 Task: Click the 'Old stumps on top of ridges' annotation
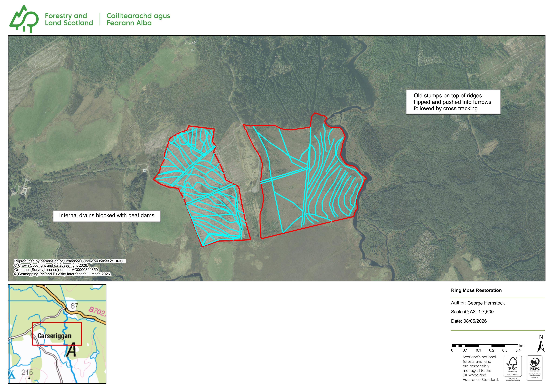click(x=453, y=102)
